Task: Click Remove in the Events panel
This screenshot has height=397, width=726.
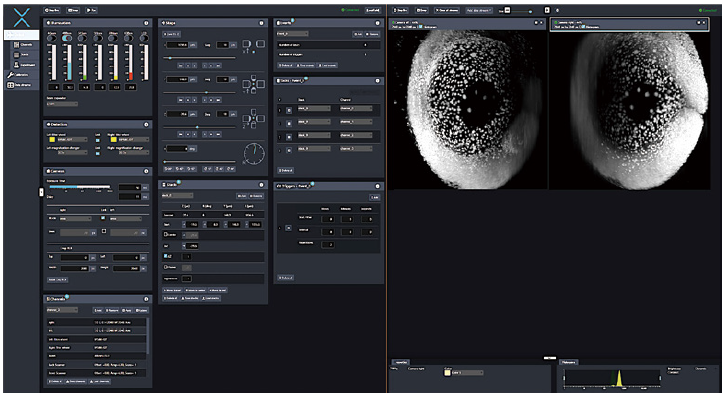Action: 372,34
